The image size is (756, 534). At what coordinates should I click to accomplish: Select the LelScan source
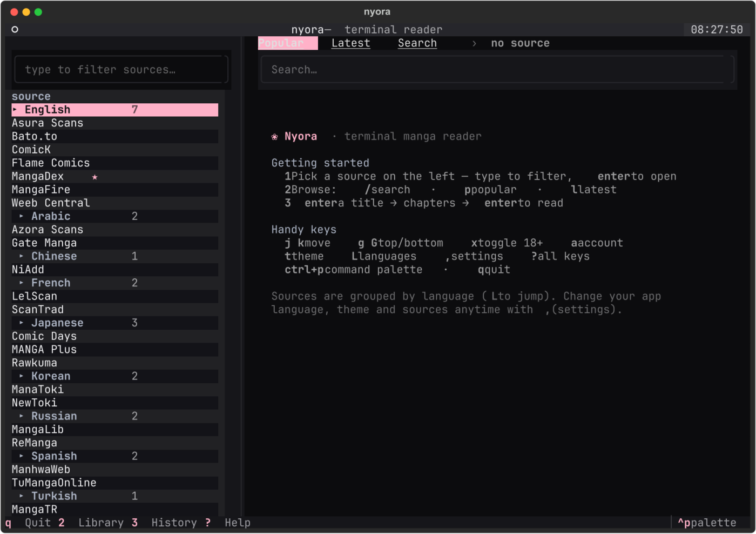coord(115,296)
